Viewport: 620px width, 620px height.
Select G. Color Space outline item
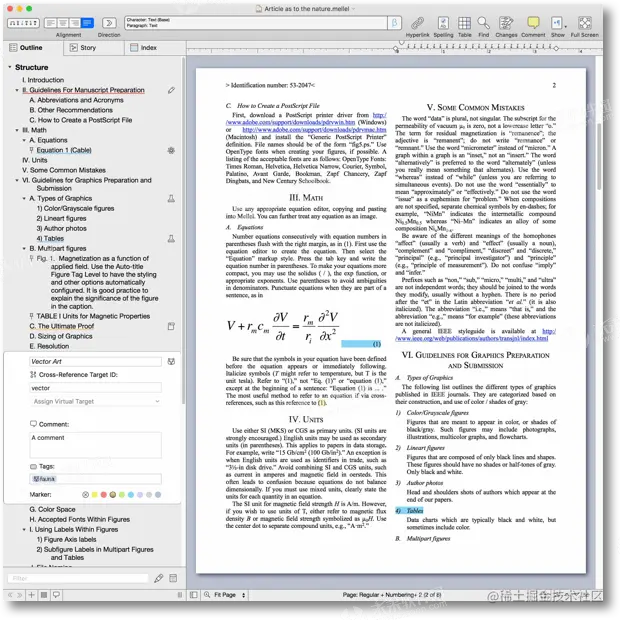click(52, 509)
